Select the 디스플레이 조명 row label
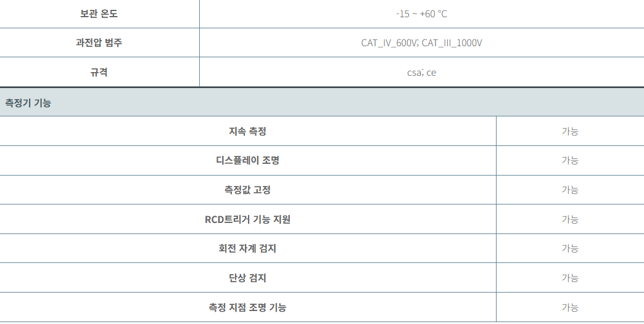The width and height of the screenshot is (644, 324). 247,160
